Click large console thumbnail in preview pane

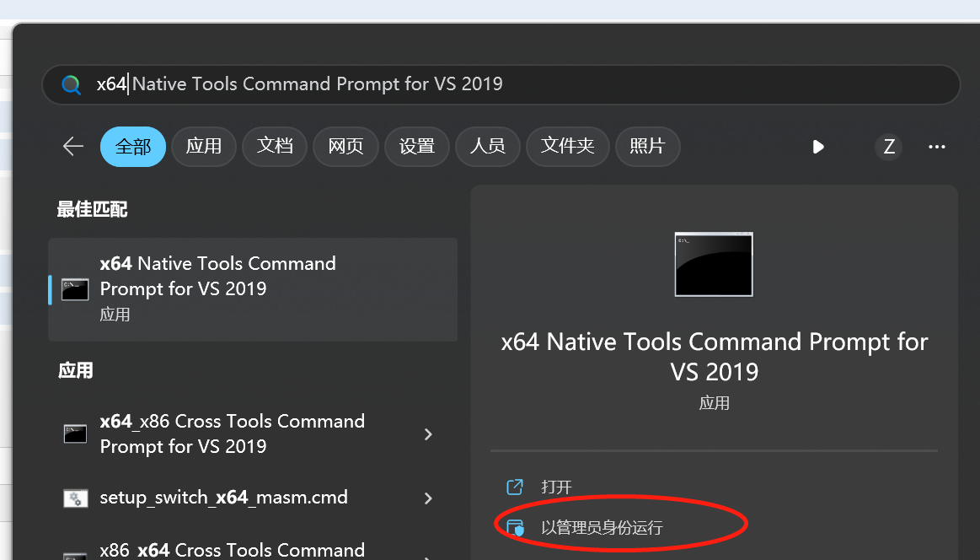[714, 264]
